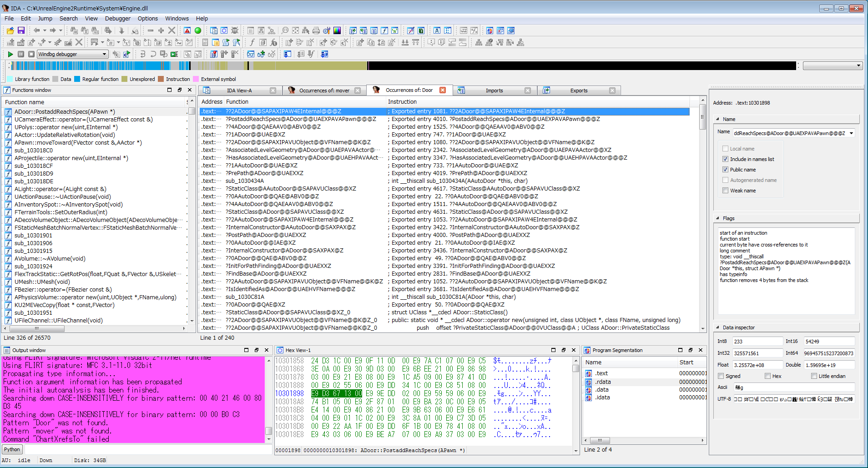Open the color palette icon
Viewport: 868px width, 468px height.
[337, 30]
